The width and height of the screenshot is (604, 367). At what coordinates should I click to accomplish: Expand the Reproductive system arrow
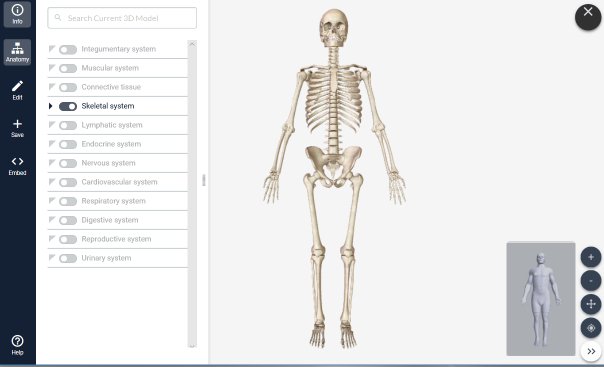pos(52,238)
